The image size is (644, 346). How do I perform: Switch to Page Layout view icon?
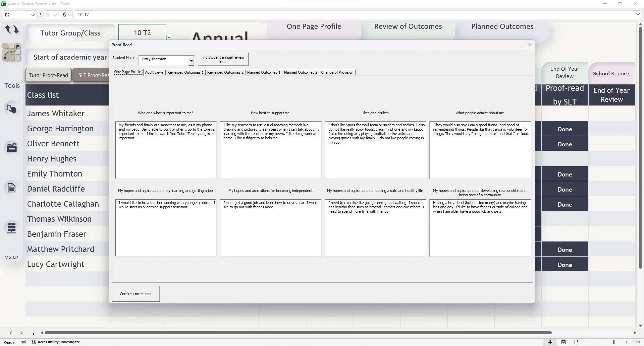(563, 342)
